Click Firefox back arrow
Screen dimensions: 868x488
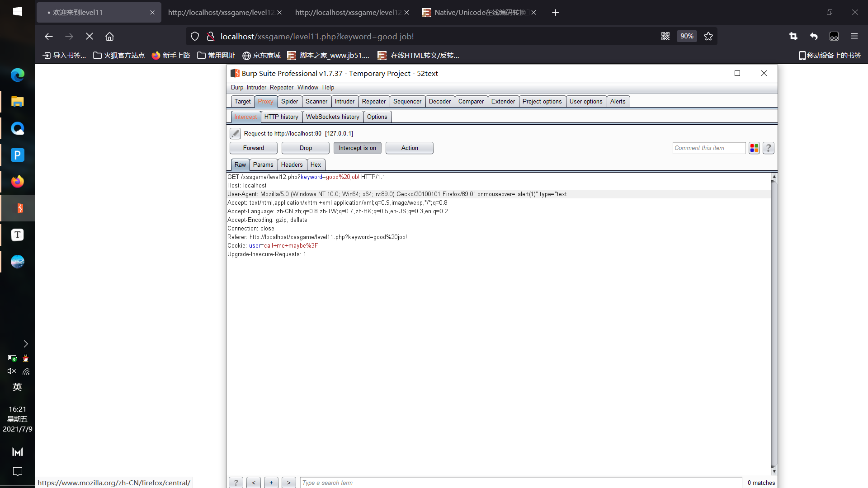[x=49, y=36]
